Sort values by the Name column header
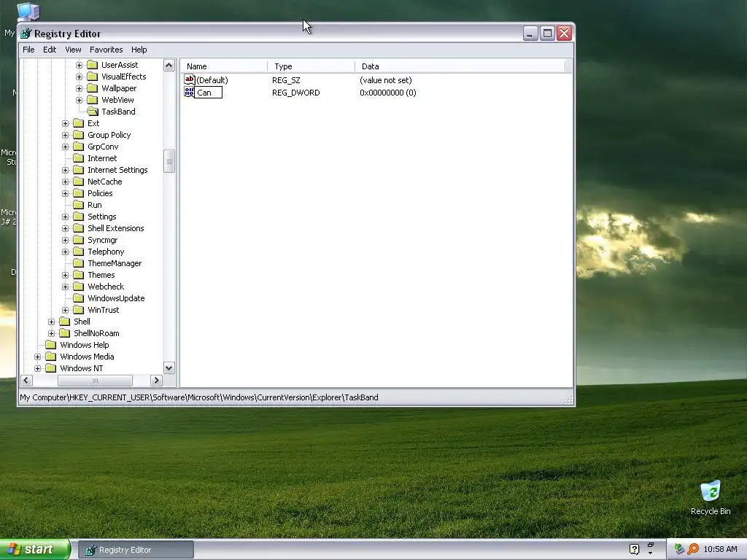747x560 pixels. pyautogui.click(x=224, y=66)
